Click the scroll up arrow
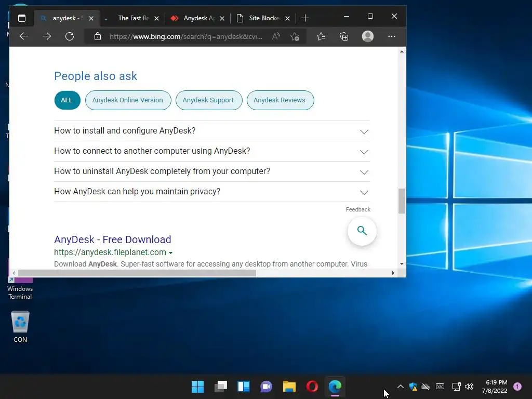 pyautogui.click(x=402, y=51)
